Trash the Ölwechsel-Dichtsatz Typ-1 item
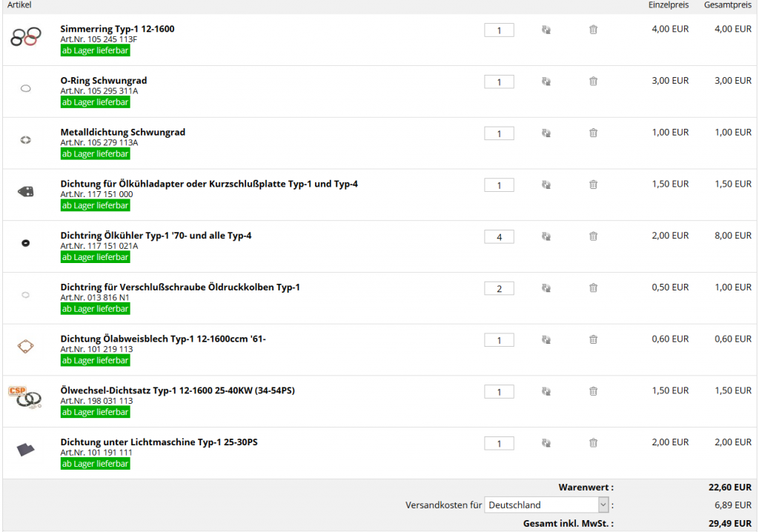The width and height of the screenshot is (759, 532). point(593,392)
